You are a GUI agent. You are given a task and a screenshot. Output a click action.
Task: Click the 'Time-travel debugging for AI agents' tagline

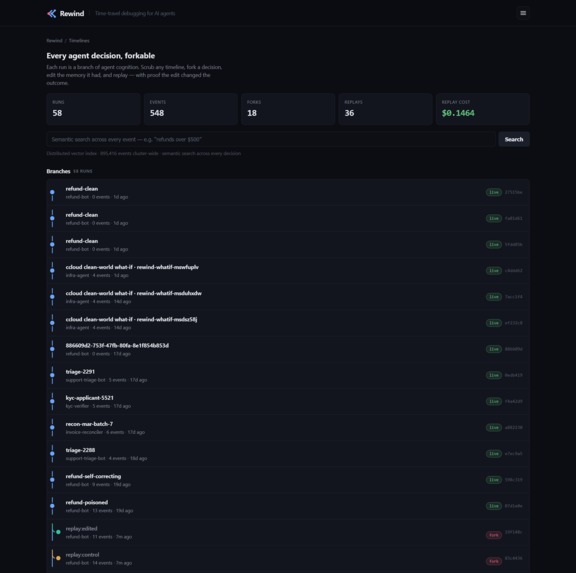click(135, 14)
